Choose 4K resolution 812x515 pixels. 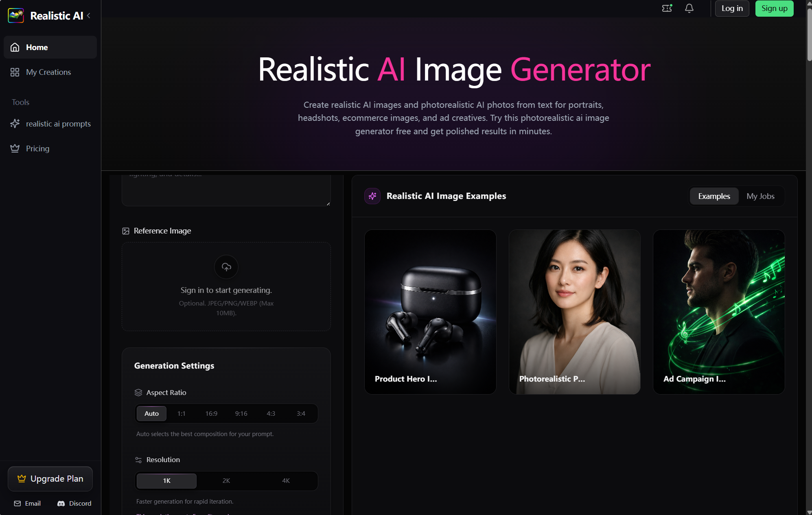[x=286, y=481]
